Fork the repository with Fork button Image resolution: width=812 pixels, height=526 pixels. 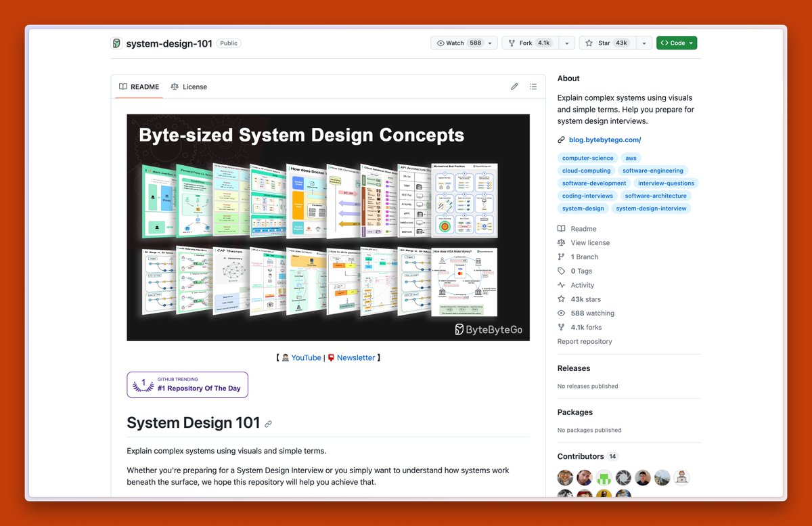pos(528,43)
